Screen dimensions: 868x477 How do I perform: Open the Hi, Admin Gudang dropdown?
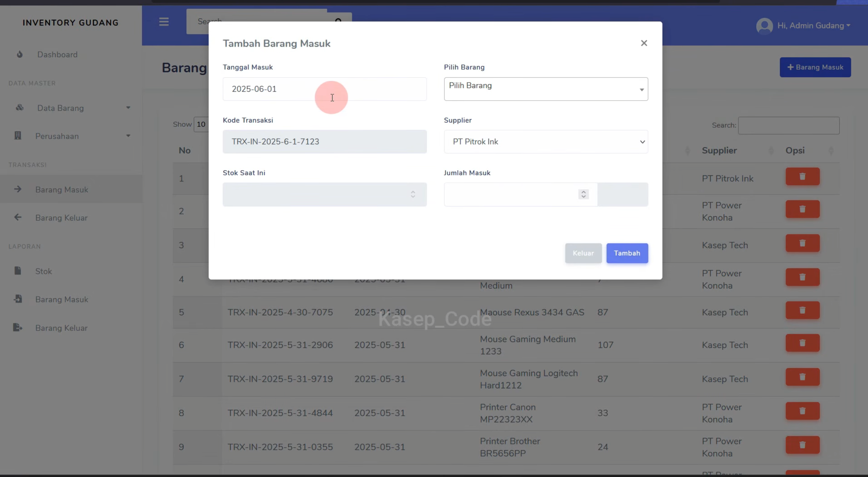tap(814, 26)
